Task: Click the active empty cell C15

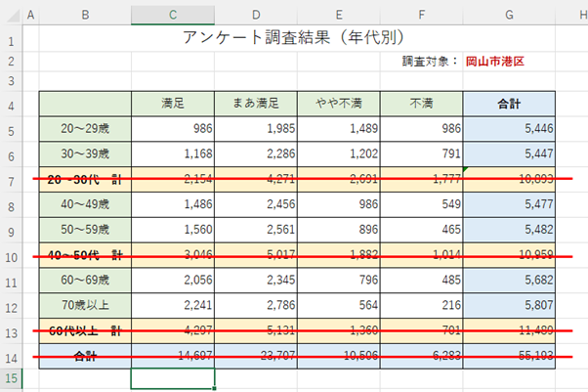Action: (172, 377)
